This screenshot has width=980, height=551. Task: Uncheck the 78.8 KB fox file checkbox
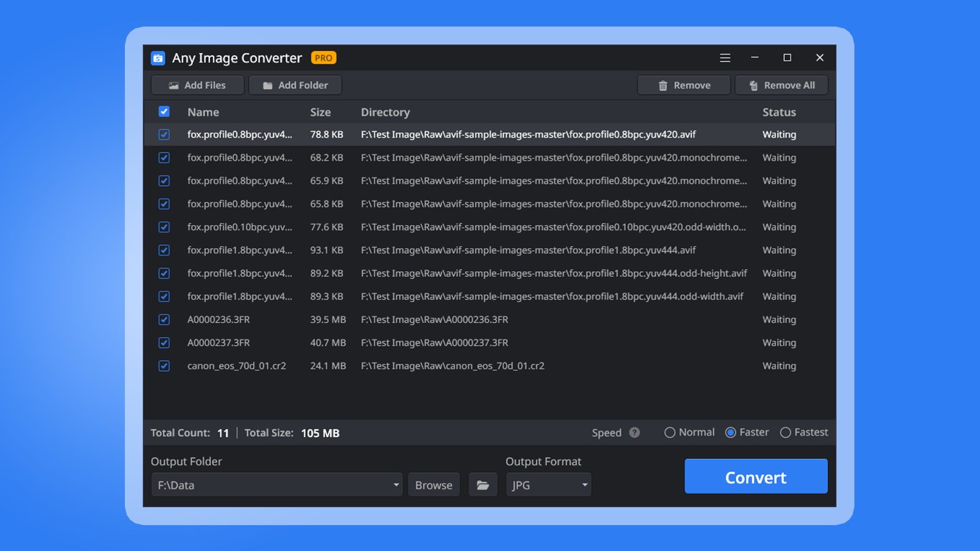pyautogui.click(x=164, y=134)
